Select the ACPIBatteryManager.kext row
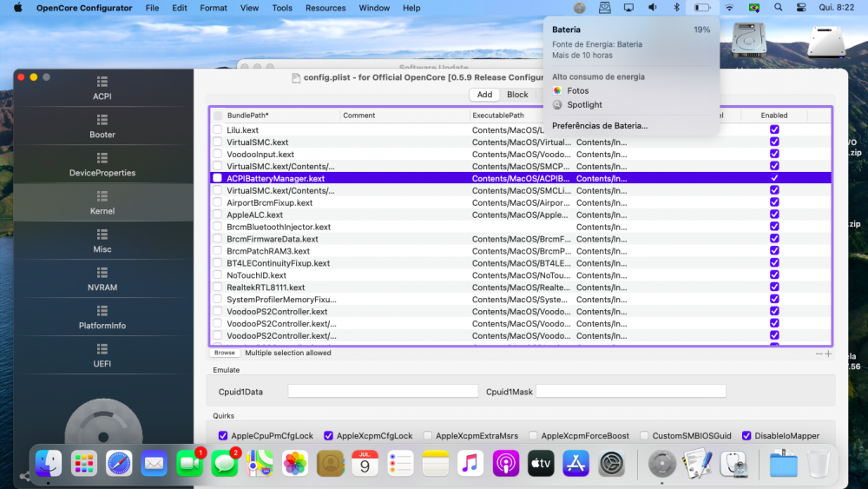 pyautogui.click(x=521, y=178)
